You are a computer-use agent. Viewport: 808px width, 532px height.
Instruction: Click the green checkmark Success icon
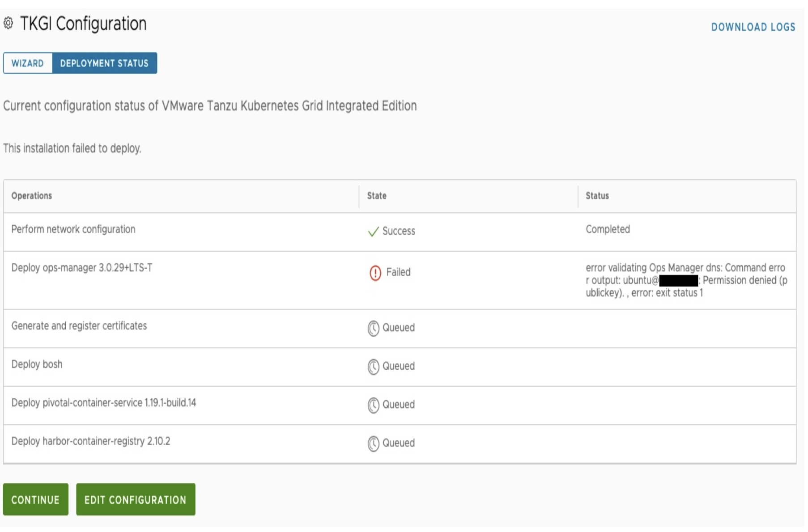click(x=373, y=232)
